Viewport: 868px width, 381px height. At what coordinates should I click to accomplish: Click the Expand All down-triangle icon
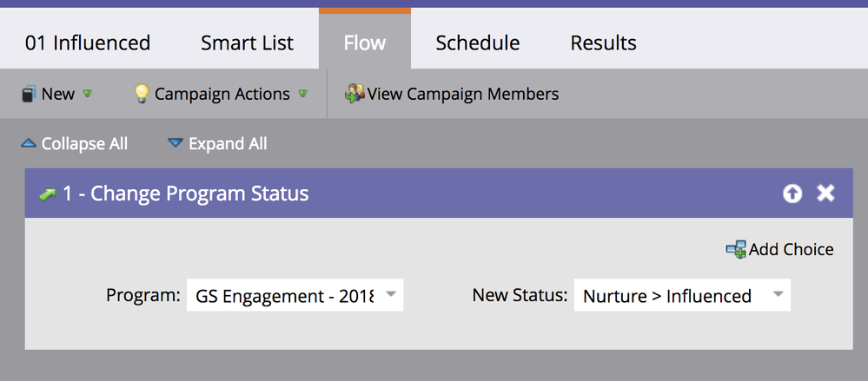(176, 144)
